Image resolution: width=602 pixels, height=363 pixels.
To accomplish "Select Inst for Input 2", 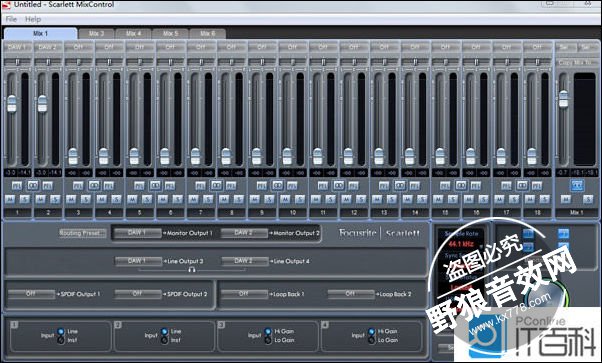I will pyautogui.click(x=165, y=340).
